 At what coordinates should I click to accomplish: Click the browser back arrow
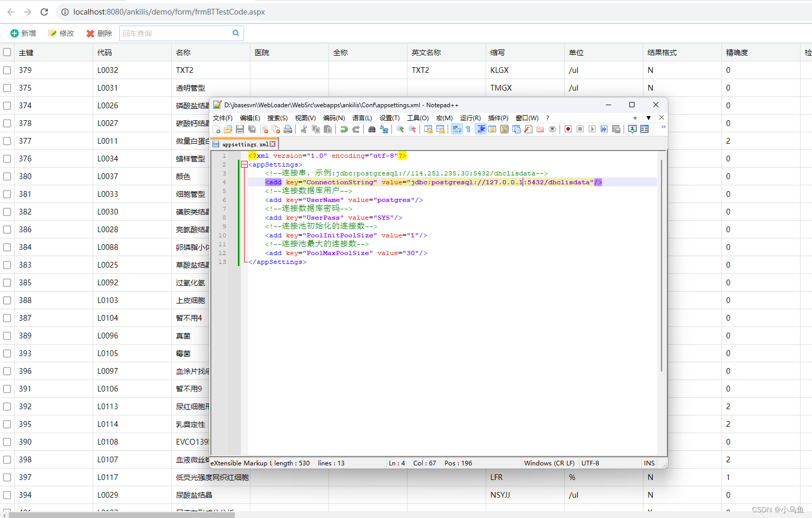click(11, 11)
